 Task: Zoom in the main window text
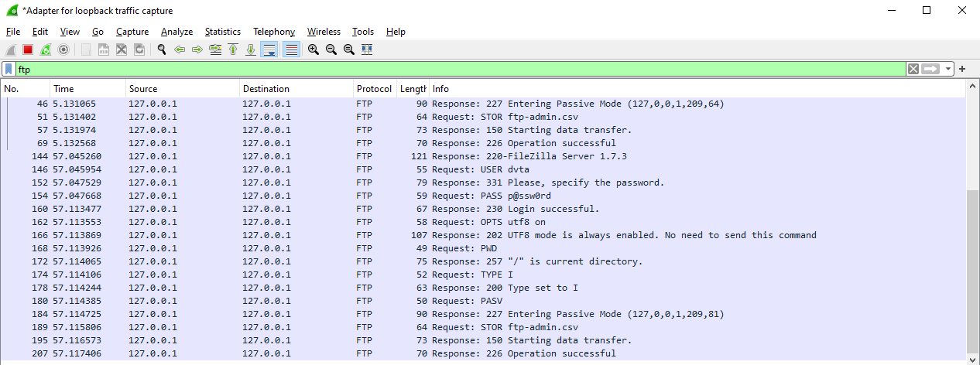pyautogui.click(x=314, y=49)
